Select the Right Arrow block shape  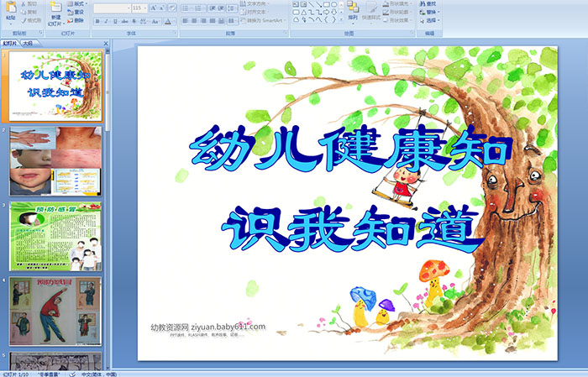tap(327, 13)
